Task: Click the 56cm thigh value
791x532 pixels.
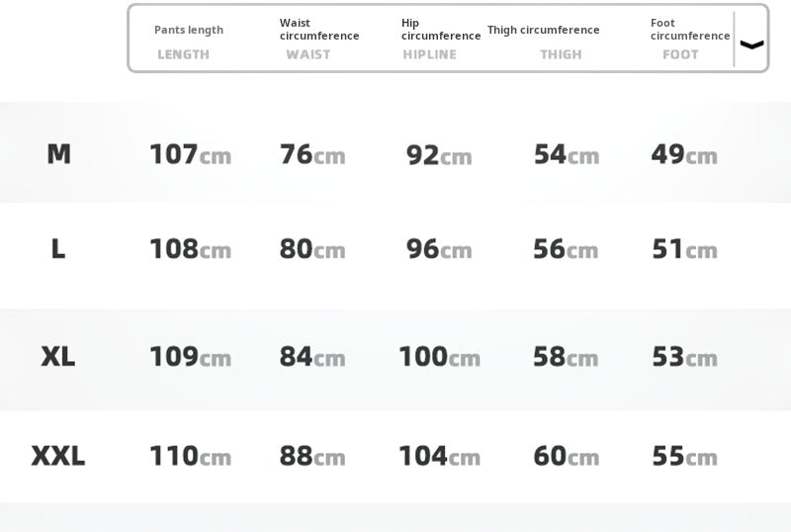Action: pyautogui.click(x=566, y=249)
